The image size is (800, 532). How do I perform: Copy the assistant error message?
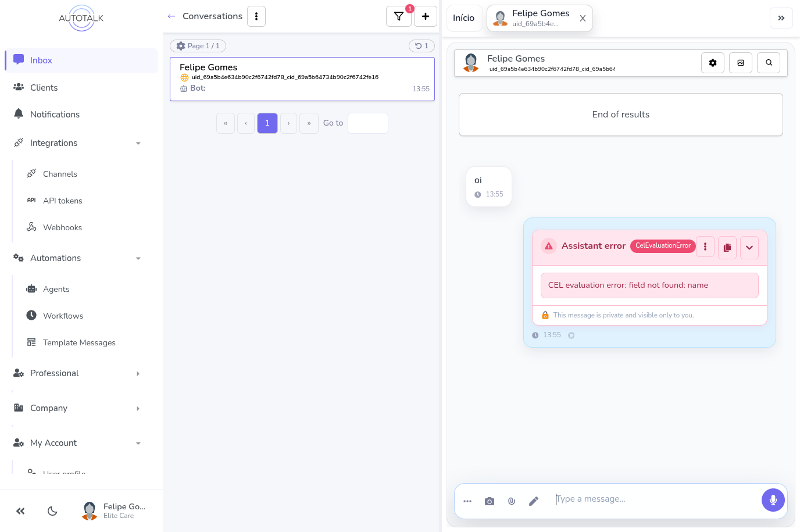click(x=727, y=247)
